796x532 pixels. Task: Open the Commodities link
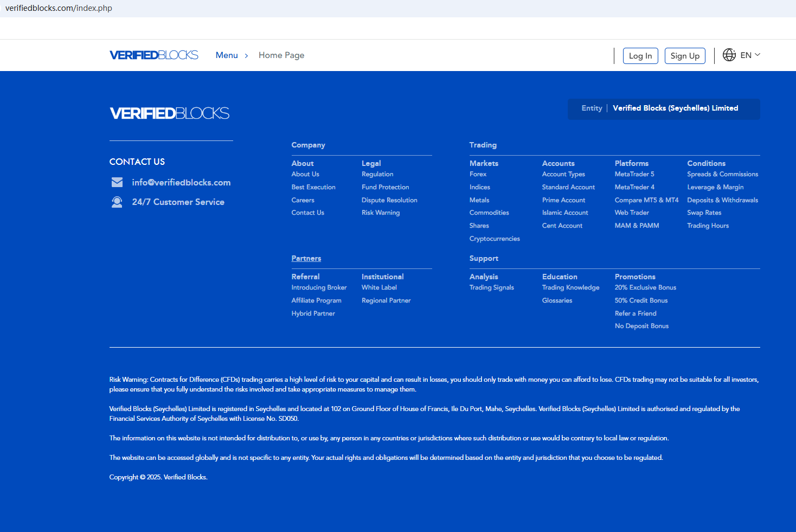point(489,213)
